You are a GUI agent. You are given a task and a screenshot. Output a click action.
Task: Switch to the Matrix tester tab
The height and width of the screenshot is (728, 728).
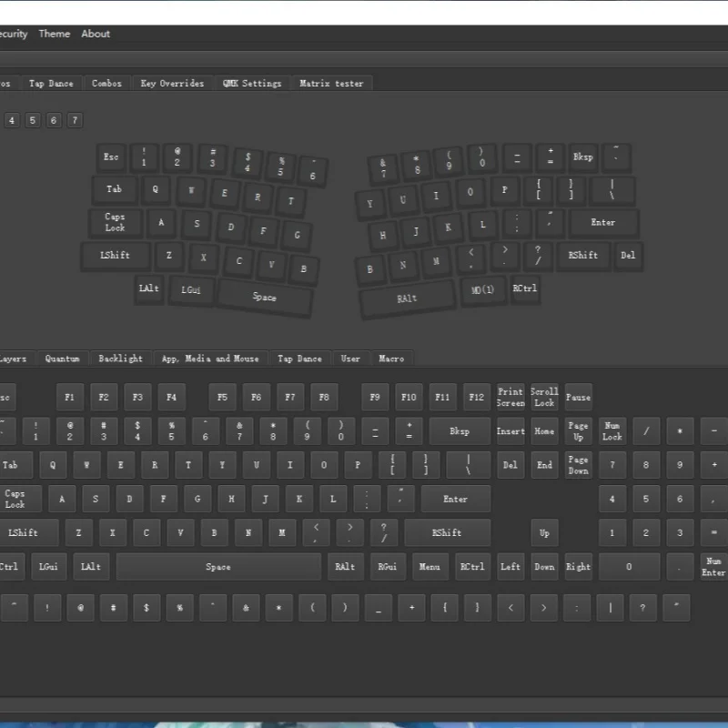click(x=331, y=84)
